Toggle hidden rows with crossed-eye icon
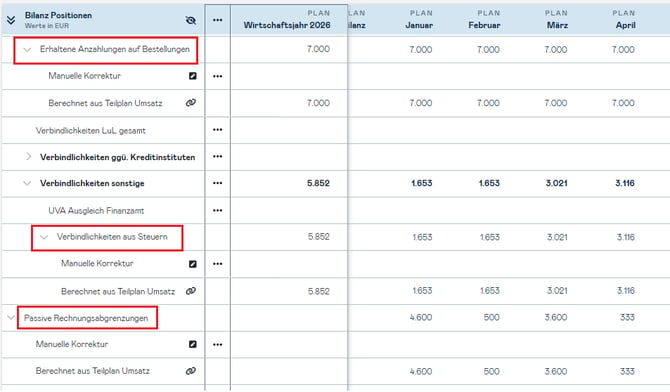 click(191, 20)
